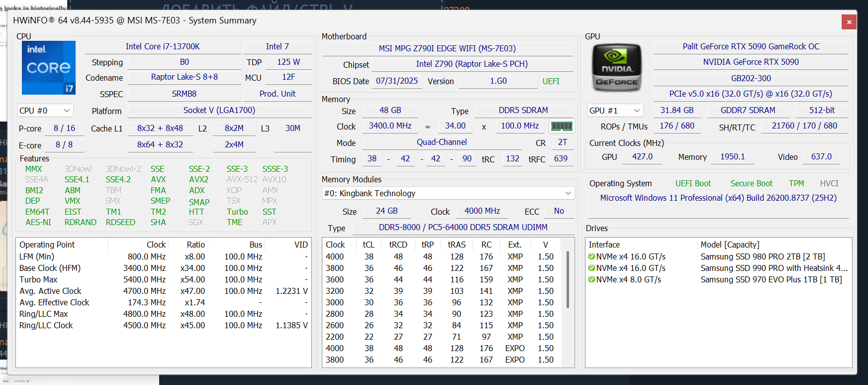This screenshot has width=868, height=385.
Task: Click the AES-NI feature label
Action: (38, 223)
